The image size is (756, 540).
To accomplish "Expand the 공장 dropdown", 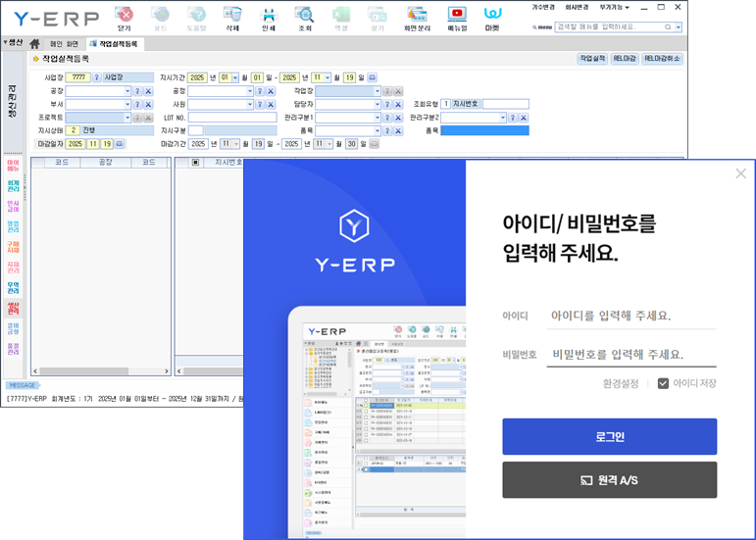I will click(126, 91).
